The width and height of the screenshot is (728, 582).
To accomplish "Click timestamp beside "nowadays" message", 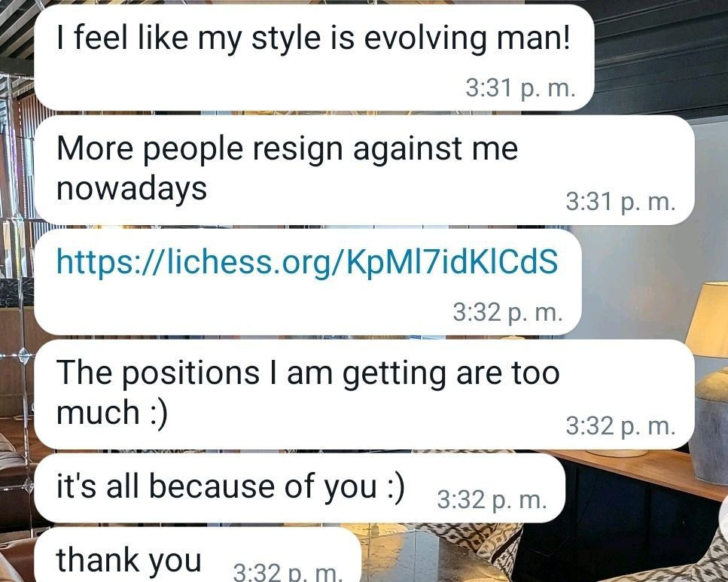I will 620,202.
